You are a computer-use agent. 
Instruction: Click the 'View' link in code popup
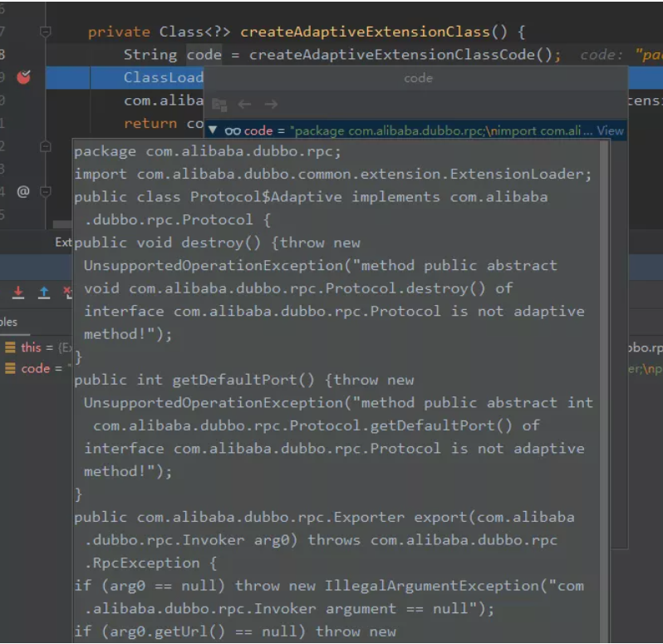pos(610,130)
